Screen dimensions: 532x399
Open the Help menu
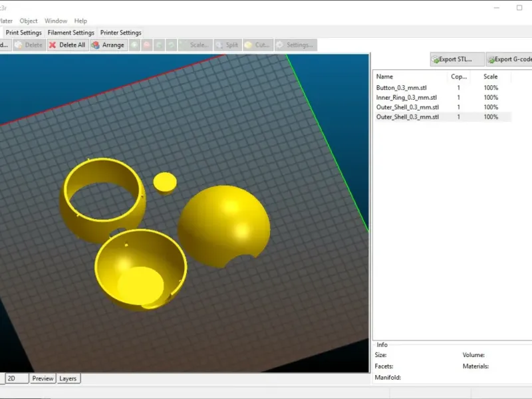pyautogui.click(x=80, y=21)
